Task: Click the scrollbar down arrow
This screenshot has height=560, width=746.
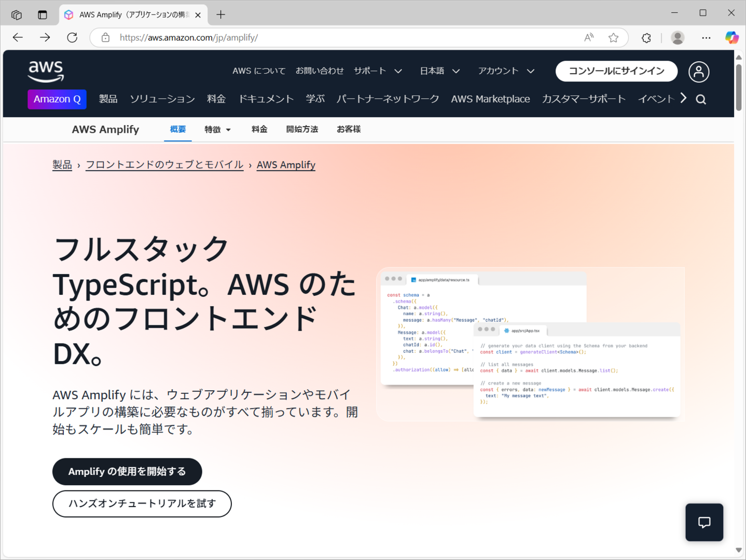Action: (x=739, y=550)
